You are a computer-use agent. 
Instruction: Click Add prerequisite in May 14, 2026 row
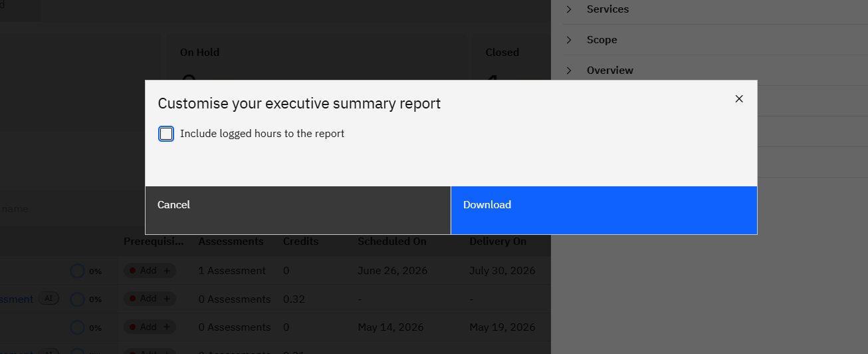click(150, 327)
